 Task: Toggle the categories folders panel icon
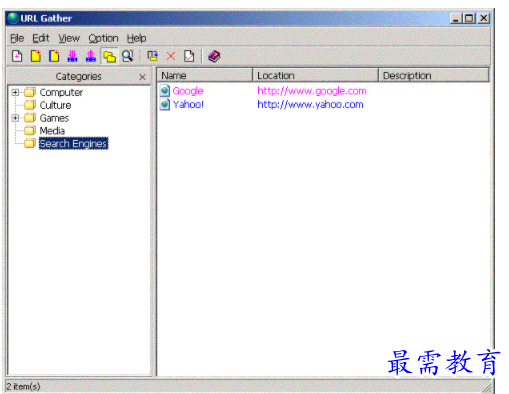click(109, 56)
